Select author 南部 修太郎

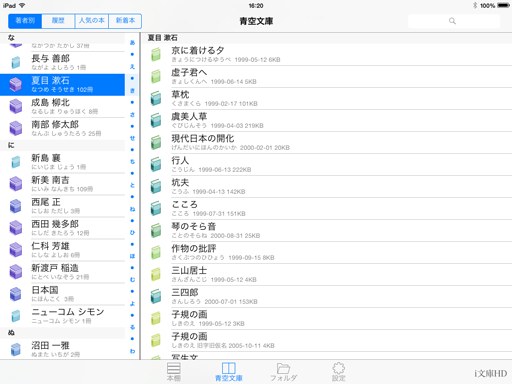pyautogui.click(x=62, y=129)
